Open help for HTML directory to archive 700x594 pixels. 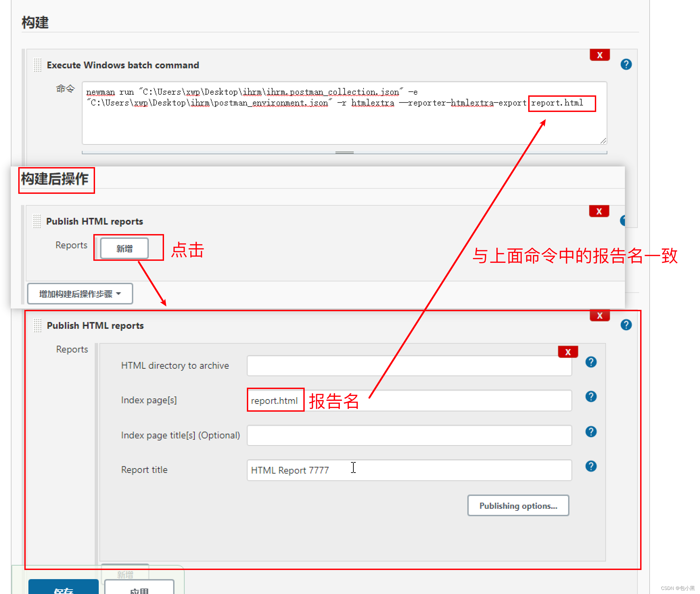click(591, 362)
